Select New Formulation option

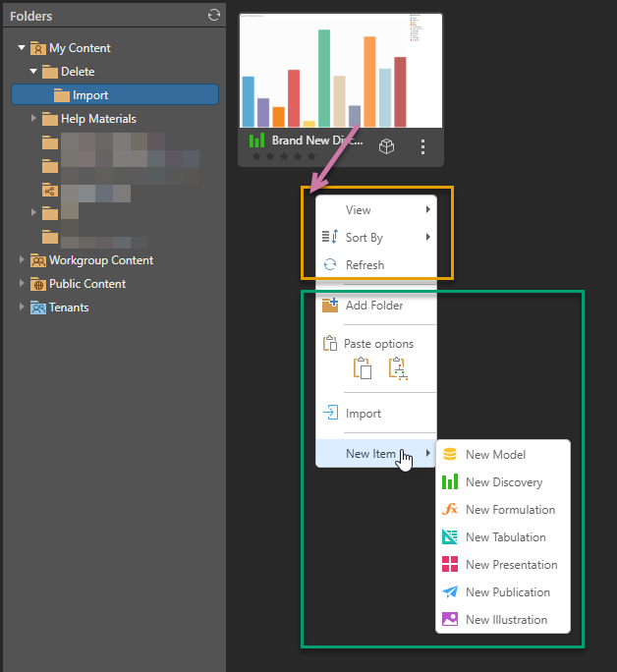(510, 510)
